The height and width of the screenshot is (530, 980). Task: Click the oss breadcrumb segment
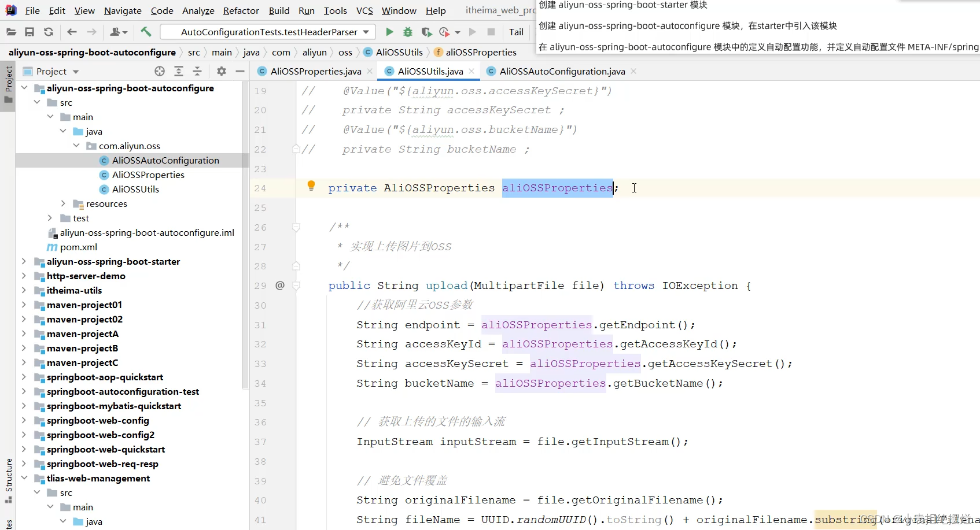pyautogui.click(x=345, y=52)
